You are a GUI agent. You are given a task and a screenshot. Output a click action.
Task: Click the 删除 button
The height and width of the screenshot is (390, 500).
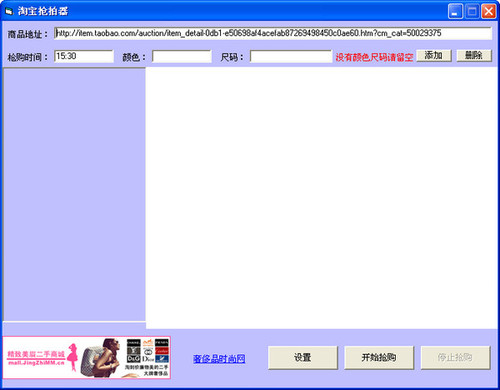tap(474, 56)
